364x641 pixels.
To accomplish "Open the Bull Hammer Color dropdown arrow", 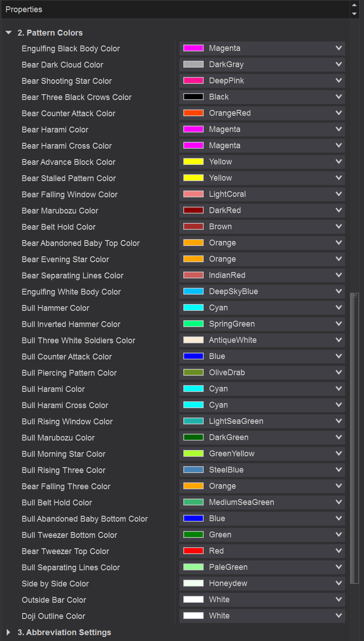I will pyautogui.click(x=339, y=308).
